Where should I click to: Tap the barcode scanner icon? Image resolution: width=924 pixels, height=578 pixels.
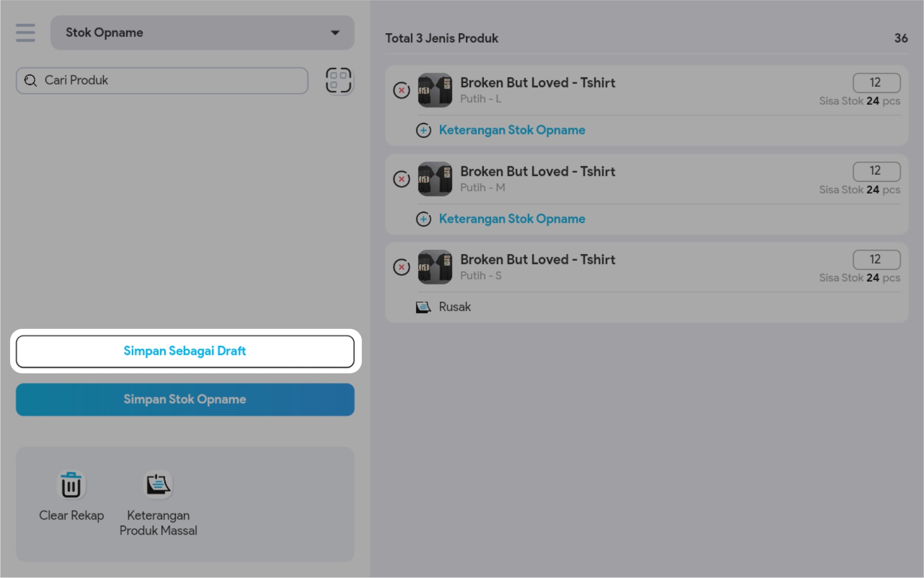[338, 81]
